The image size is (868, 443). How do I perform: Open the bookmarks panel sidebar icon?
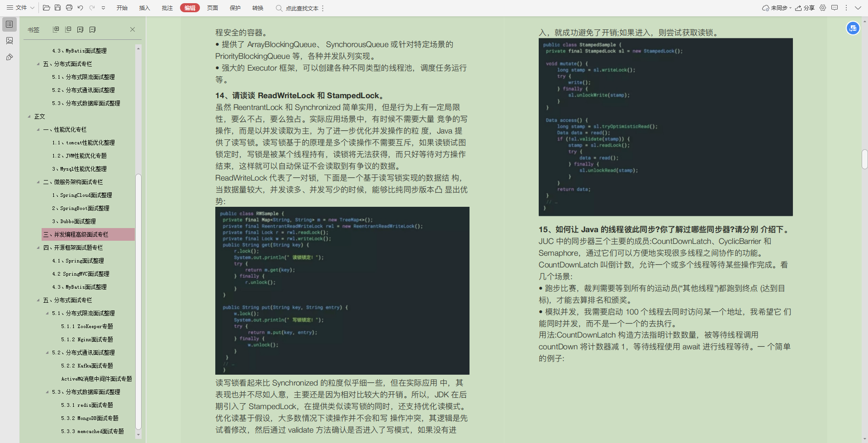9,24
